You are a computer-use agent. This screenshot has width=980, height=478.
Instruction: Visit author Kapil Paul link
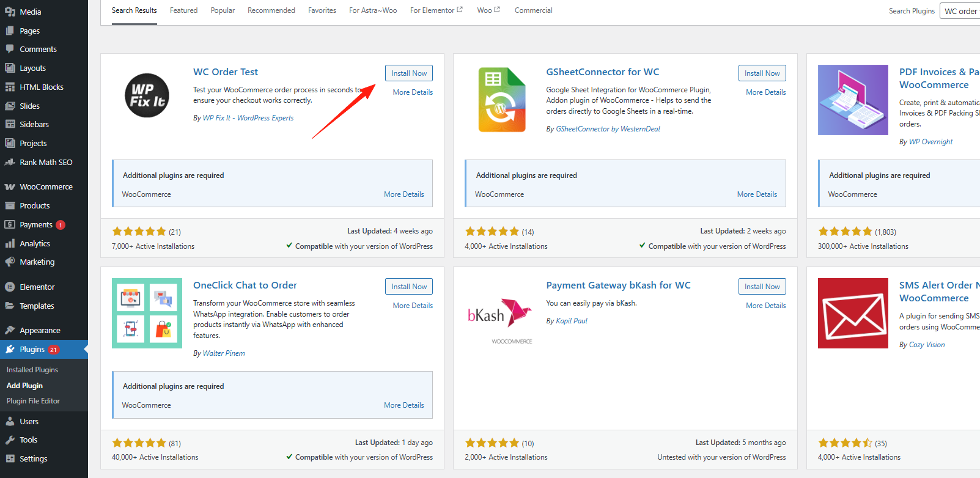(x=572, y=321)
